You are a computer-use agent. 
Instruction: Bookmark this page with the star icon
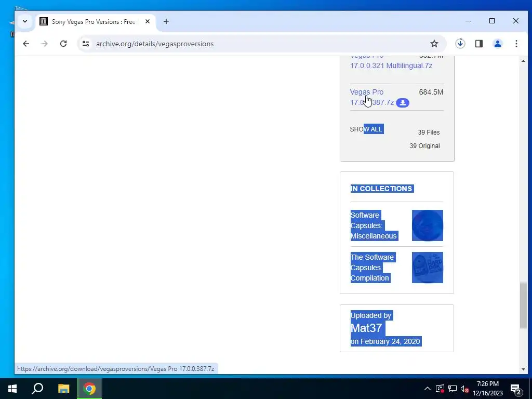434,44
